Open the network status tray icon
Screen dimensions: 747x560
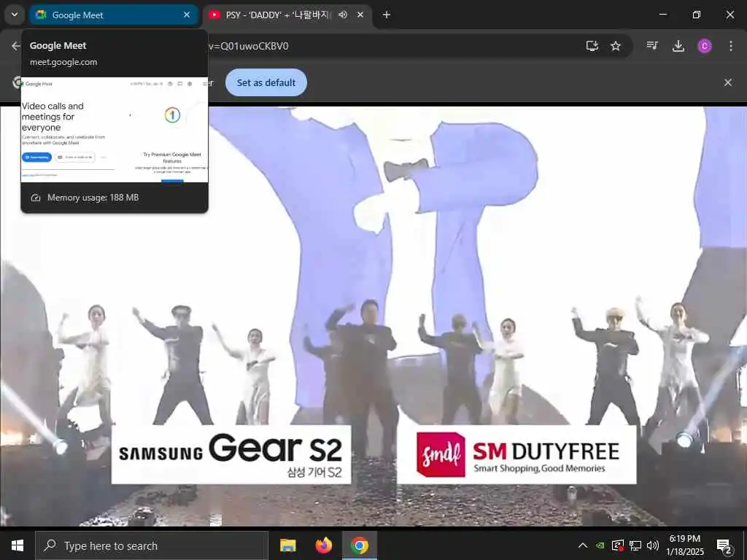[x=635, y=545]
